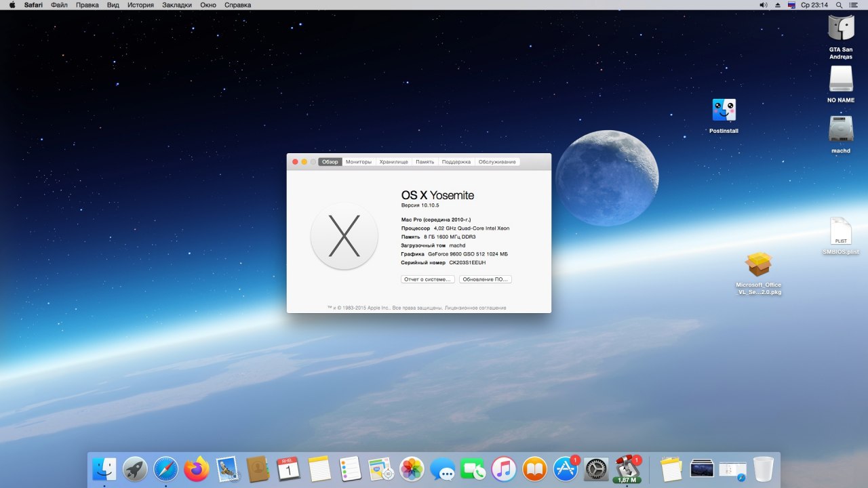Click volume icon in menu bar
Screen dimensions: 868x488
click(764, 5)
